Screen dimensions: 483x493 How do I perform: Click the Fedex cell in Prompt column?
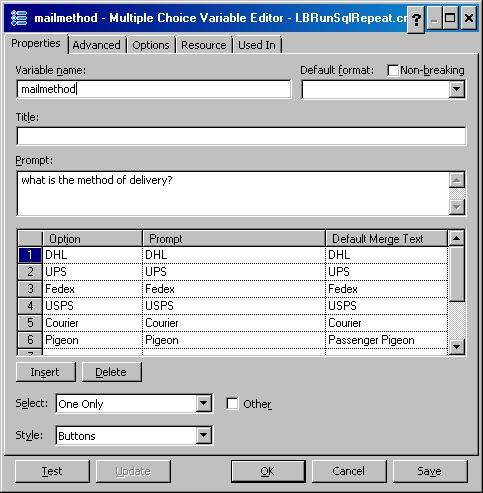tap(234, 289)
